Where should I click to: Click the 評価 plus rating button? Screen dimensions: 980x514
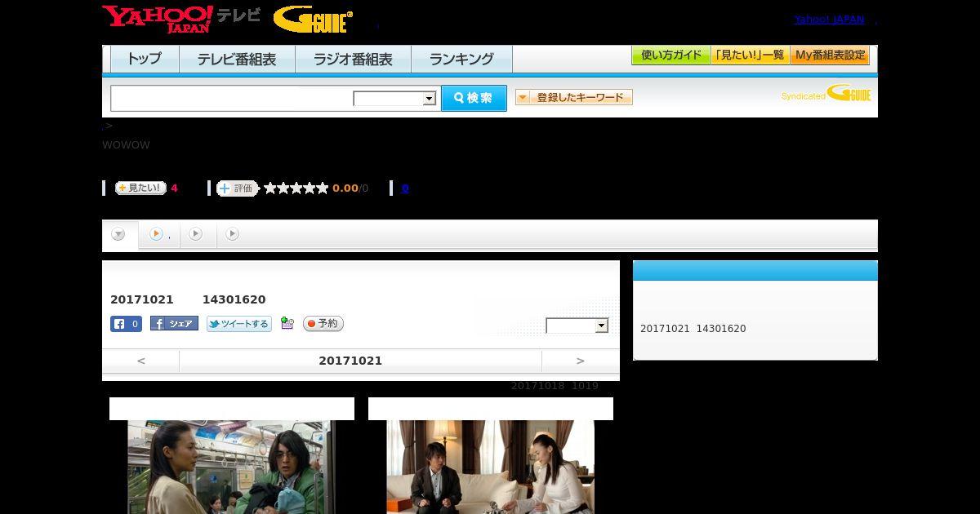coord(237,188)
